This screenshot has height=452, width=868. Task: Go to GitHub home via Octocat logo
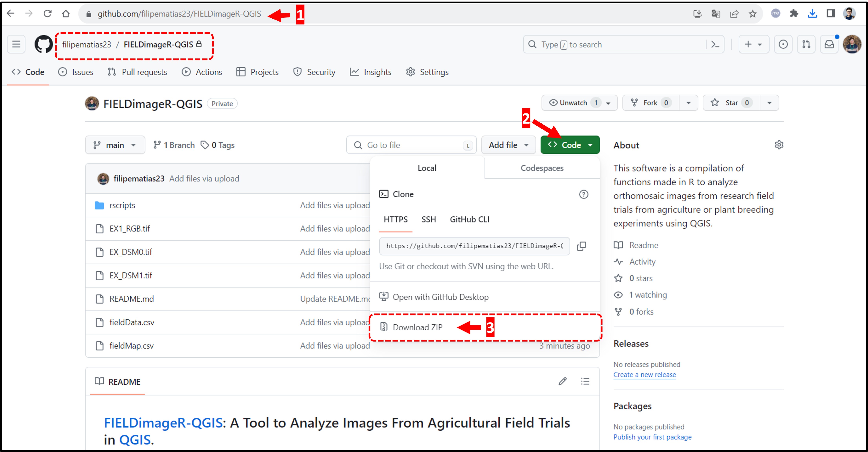43,44
